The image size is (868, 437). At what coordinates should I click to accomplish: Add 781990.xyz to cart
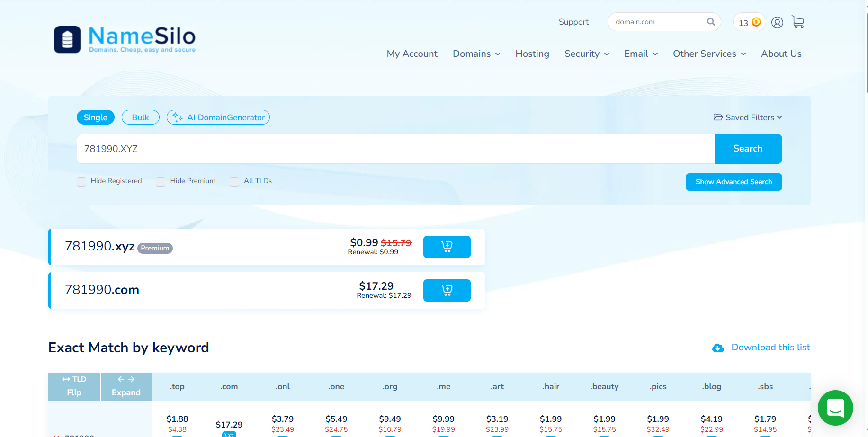447,247
